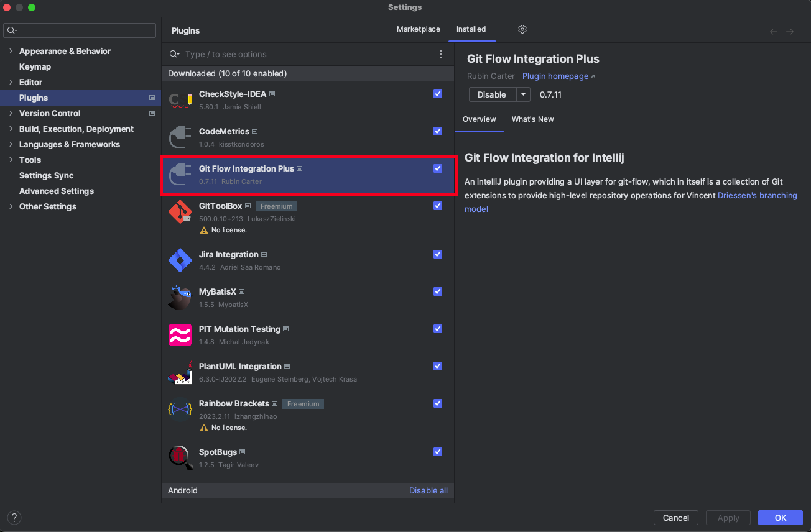Click the GitToolBox Freemium tag

[x=277, y=206]
